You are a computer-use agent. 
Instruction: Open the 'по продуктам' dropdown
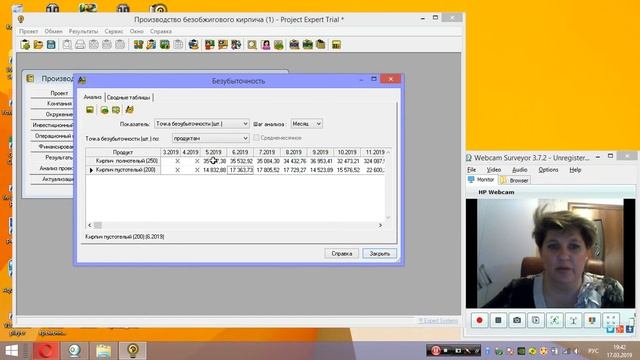210,138
